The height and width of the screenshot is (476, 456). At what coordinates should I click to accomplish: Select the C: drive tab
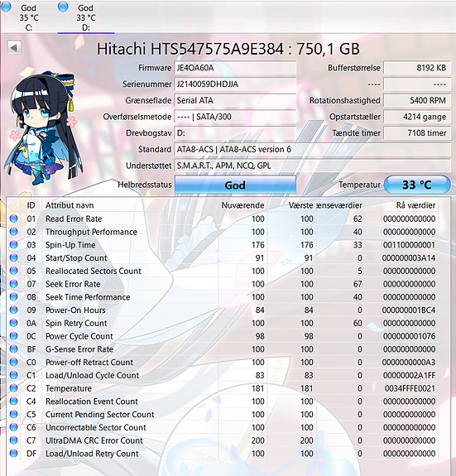tap(28, 17)
